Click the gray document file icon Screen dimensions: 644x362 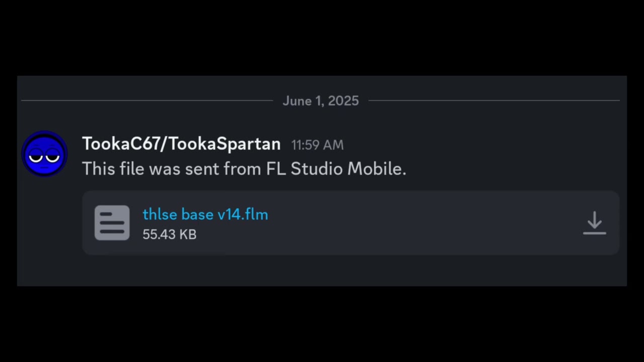point(112,223)
